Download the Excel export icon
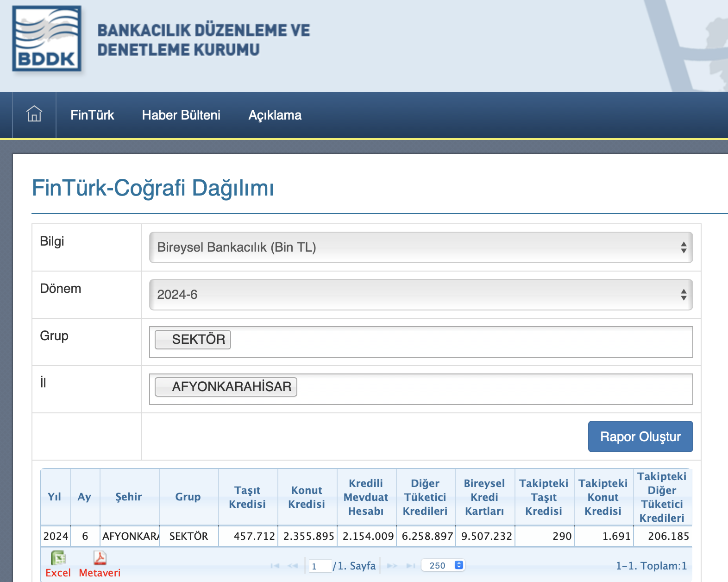The height and width of the screenshot is (582, 728). [58, 558]
